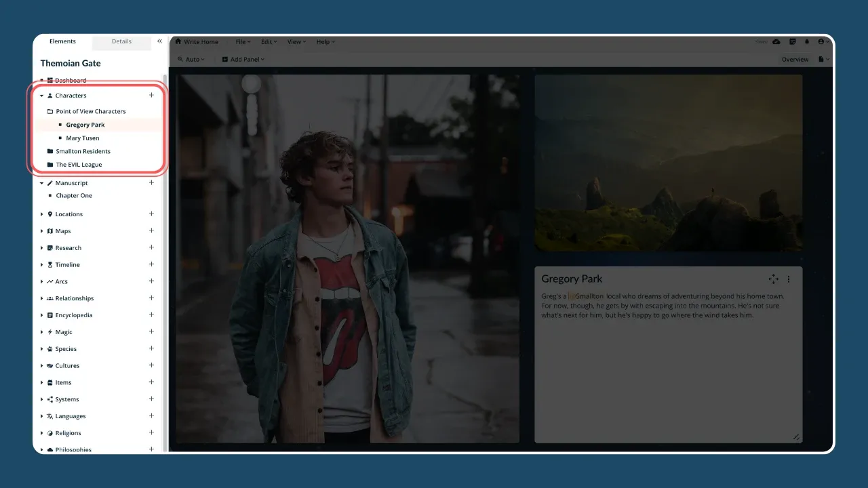Open Gregory Park panel three-dot menu
Viewport: 868px width, 488px height.
[789, 279]
